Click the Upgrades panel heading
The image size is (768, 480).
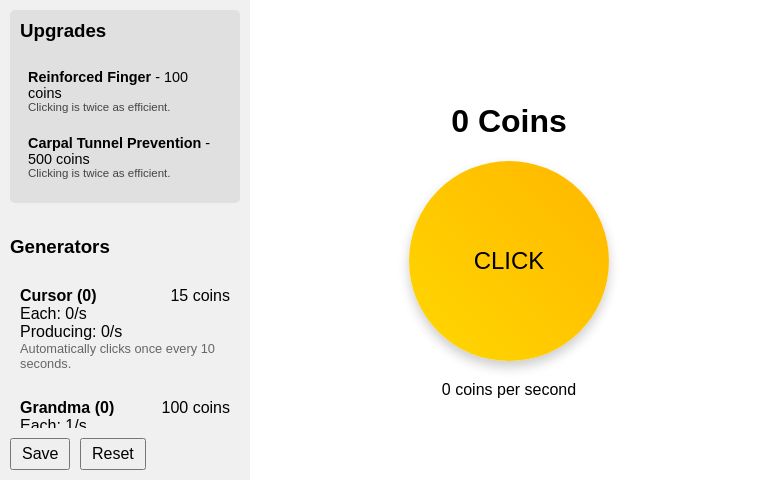pyautogui.click(x=63, y=31)
